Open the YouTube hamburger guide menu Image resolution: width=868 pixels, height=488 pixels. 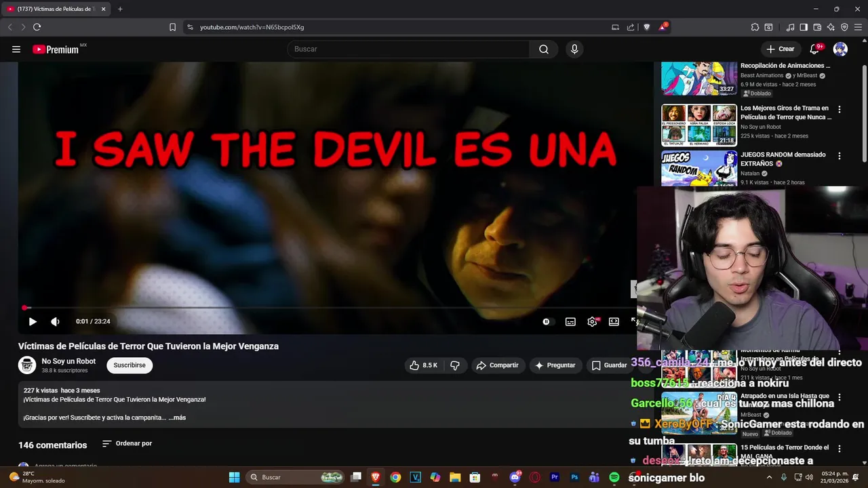tap(16, 49)
